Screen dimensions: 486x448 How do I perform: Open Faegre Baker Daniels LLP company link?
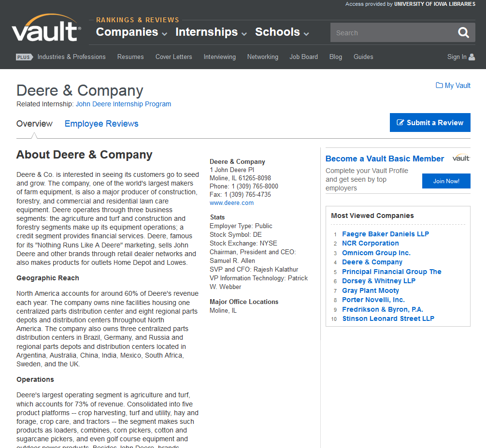coord(385,234)
